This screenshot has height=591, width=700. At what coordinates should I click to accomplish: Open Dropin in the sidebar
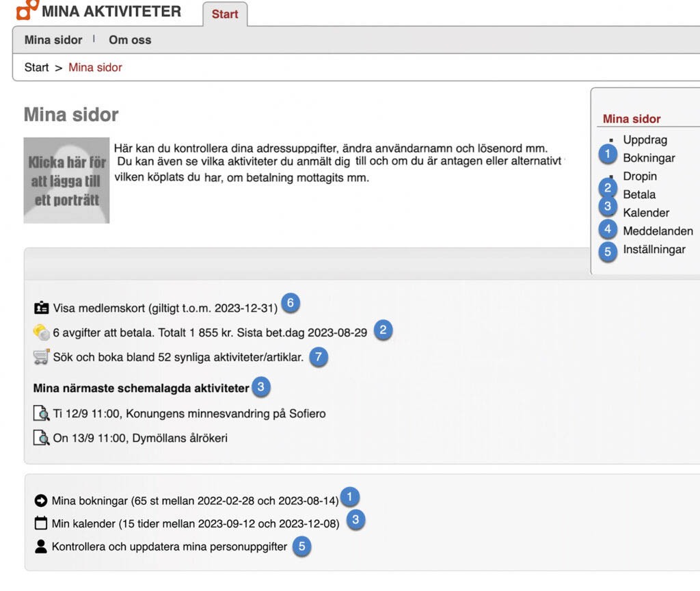coord(640,176)
